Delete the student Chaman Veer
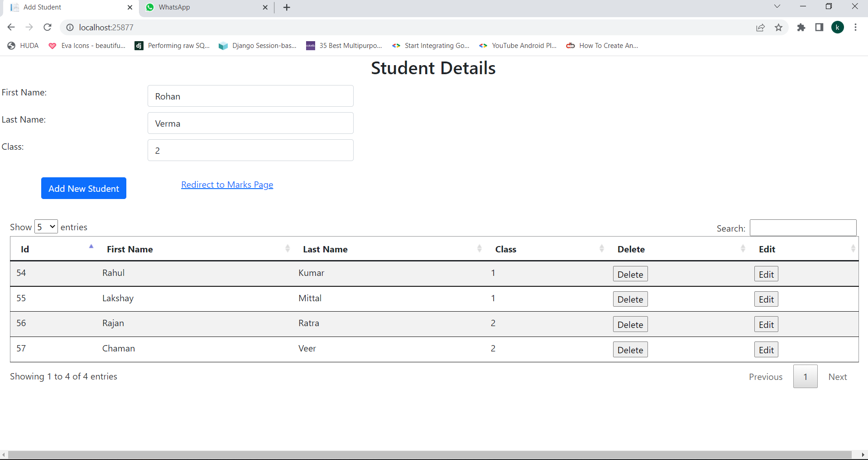Image resolution: width=868 pixels, height=460 pixels. (x=630, y=350)
